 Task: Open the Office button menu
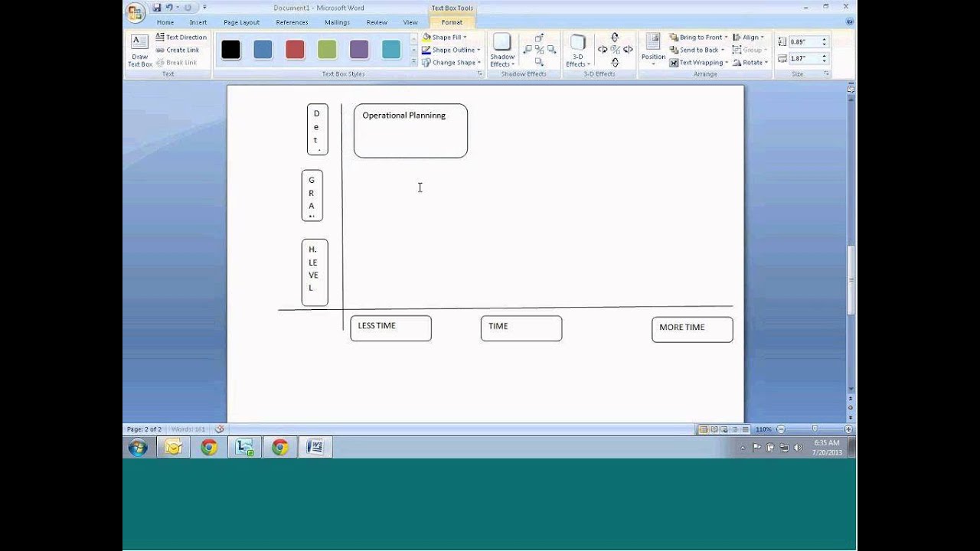tap(136, 12)
